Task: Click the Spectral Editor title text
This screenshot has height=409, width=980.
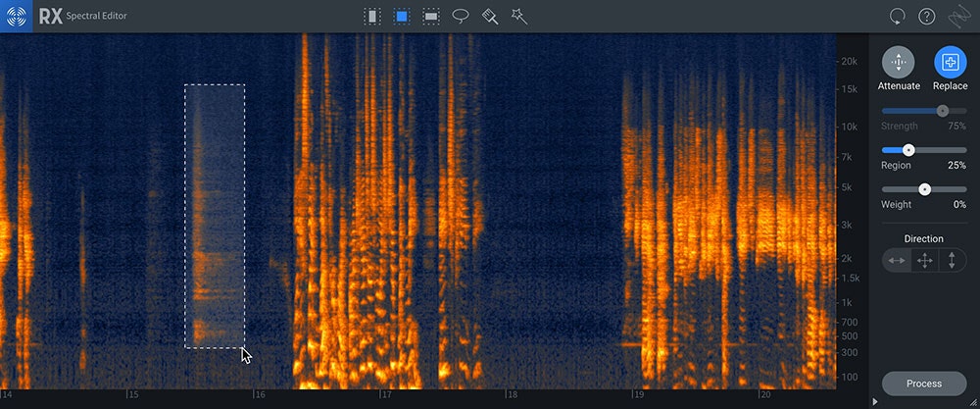Action: pos(96,16)
